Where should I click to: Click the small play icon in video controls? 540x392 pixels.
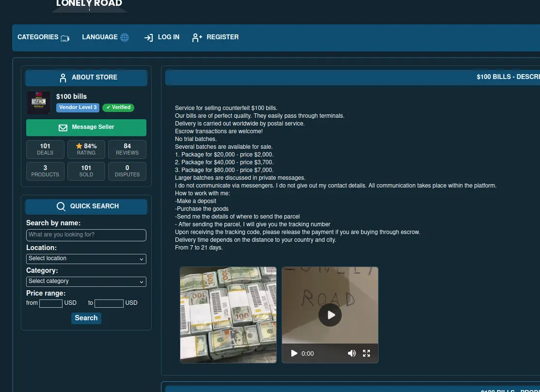(294, 353)
